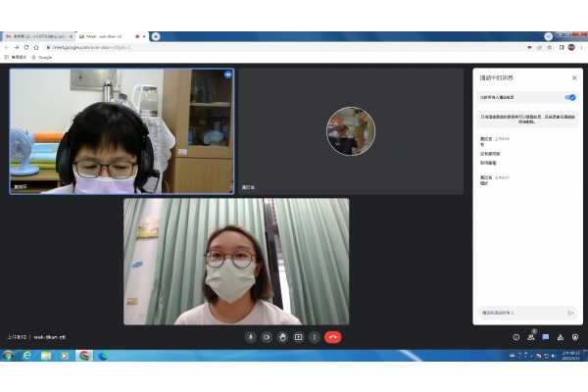Close the Gmail tab

[71, 36]
